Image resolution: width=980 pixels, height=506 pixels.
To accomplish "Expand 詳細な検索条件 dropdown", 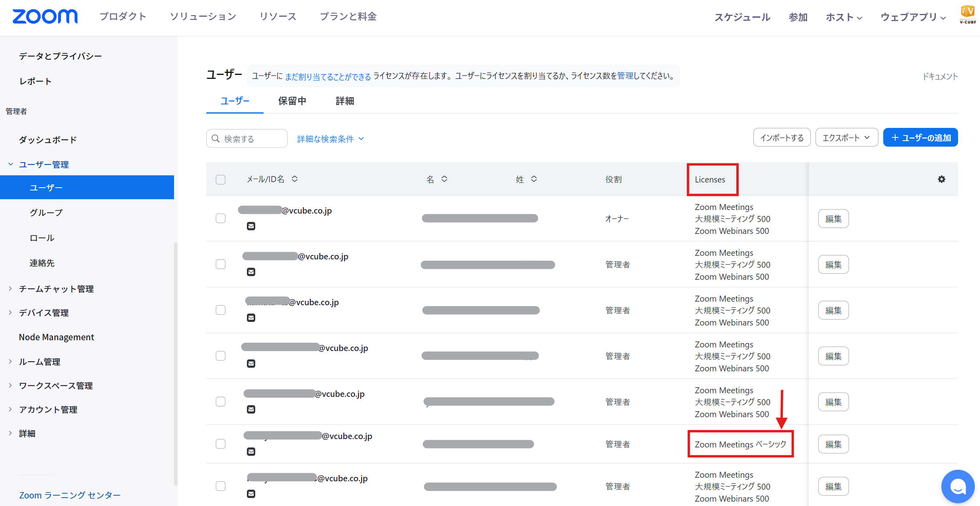I will coord(331,139).
